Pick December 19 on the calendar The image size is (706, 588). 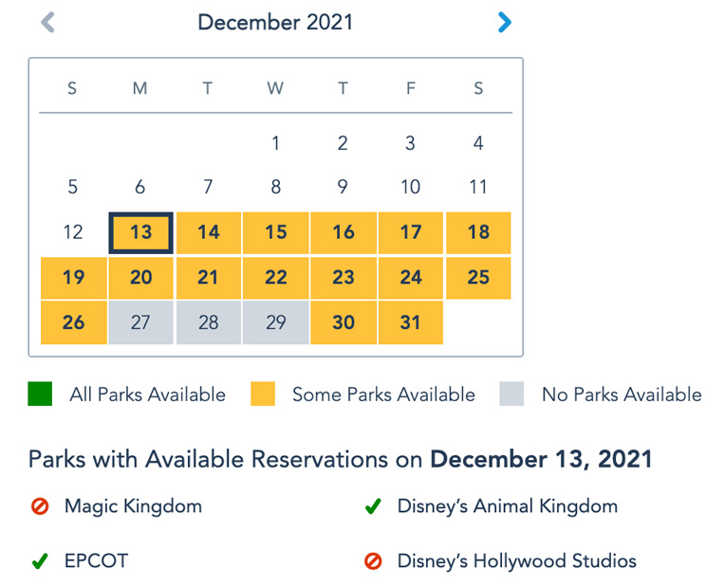pyautogui.click(x=74, y=278)
